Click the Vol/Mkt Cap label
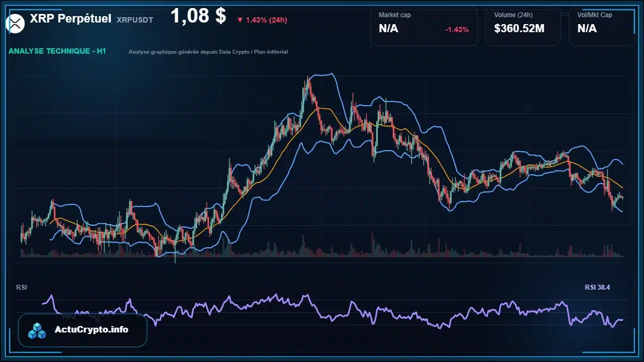This screenshot has height=362, width=644. 595,15
